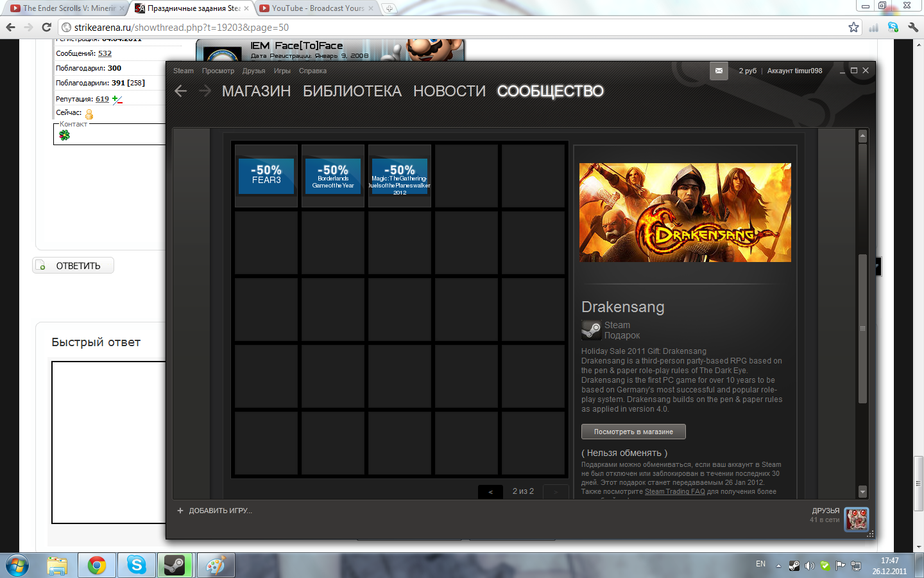924x578 pixels.
Task: Click the user online status icon
Action: [x=89, y=114]
